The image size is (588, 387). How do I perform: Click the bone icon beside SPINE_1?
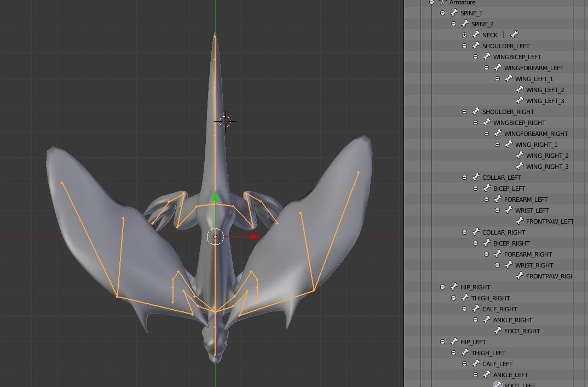tap(454, 13)
